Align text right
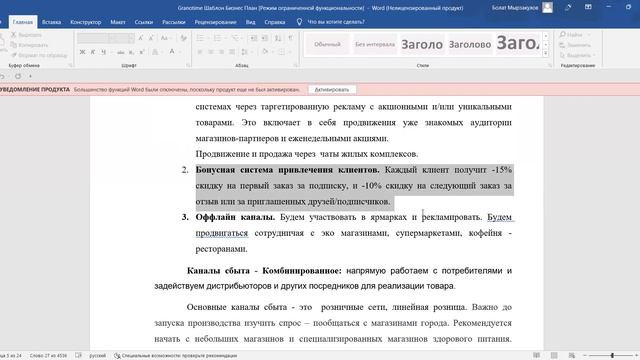The width and height of the screenshot is (640, 360). pos(221,52)
